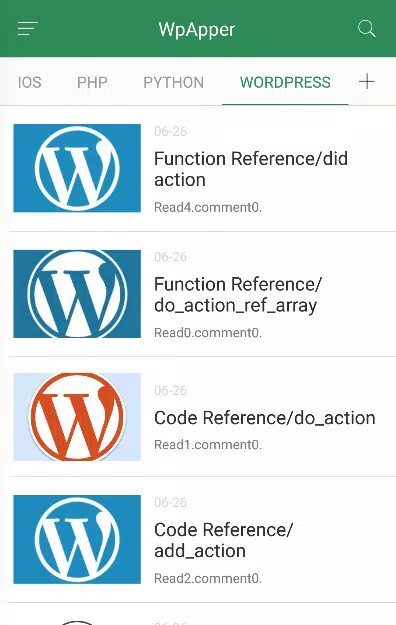The width and height of the screenshot is (396, 625).
Task: Open dark blue WordPress thumbnail for do_action_ref_array
Action: [x=77, y=294]
